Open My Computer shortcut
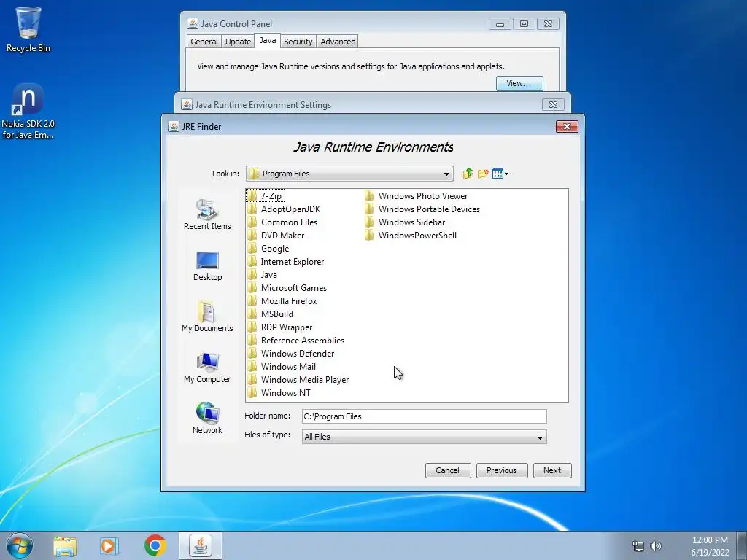Screen dimensions: 747x560 point(207,368)
